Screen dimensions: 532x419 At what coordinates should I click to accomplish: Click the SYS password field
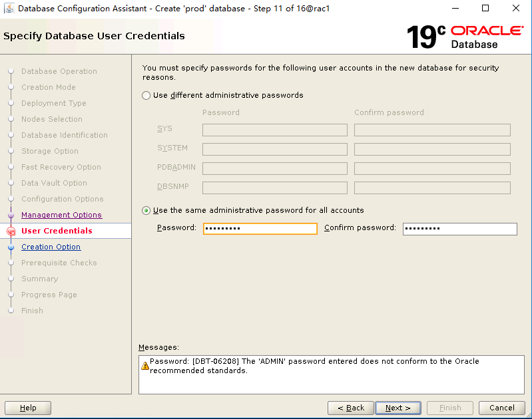point(275,130)
